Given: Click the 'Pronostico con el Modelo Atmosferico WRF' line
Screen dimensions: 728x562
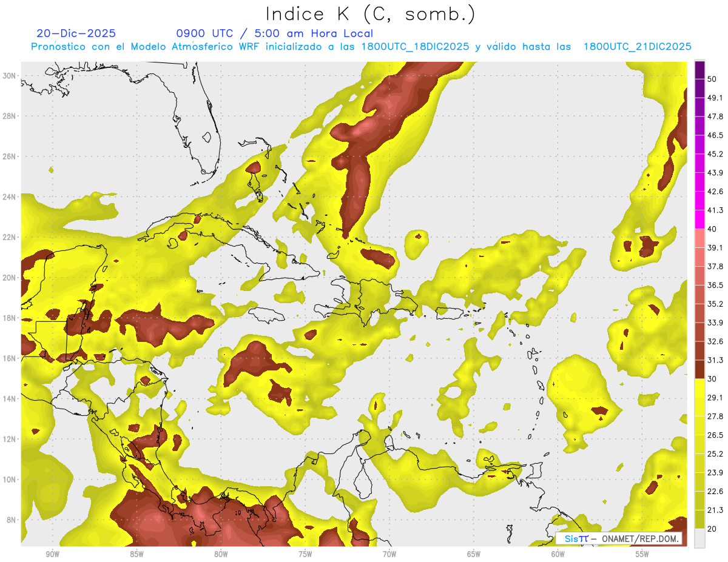Looking at the screenshot, I should point(361,47).
